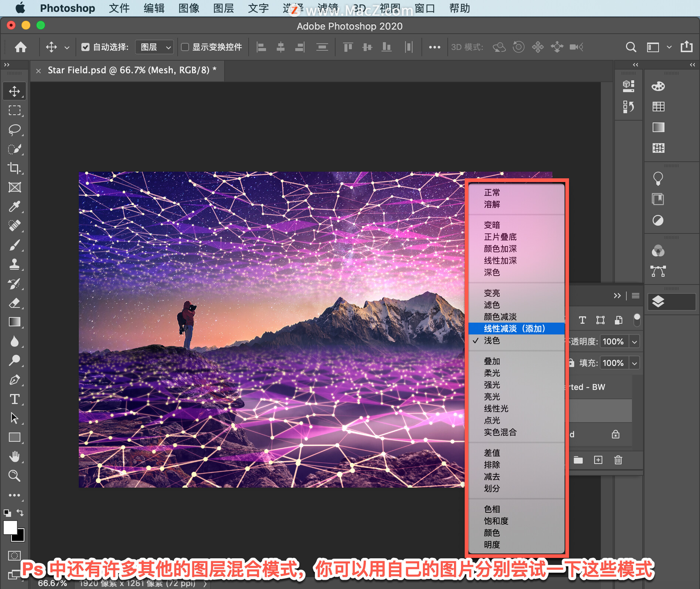Image resolution: width=700 pixels, height=589 pixels.
Task: Click the Home icon in options bar
Action: click(21, 47)
